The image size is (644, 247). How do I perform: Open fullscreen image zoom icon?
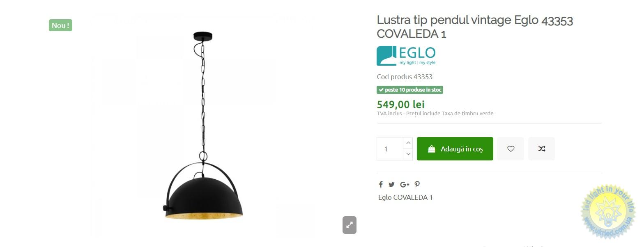coord(350,225)
